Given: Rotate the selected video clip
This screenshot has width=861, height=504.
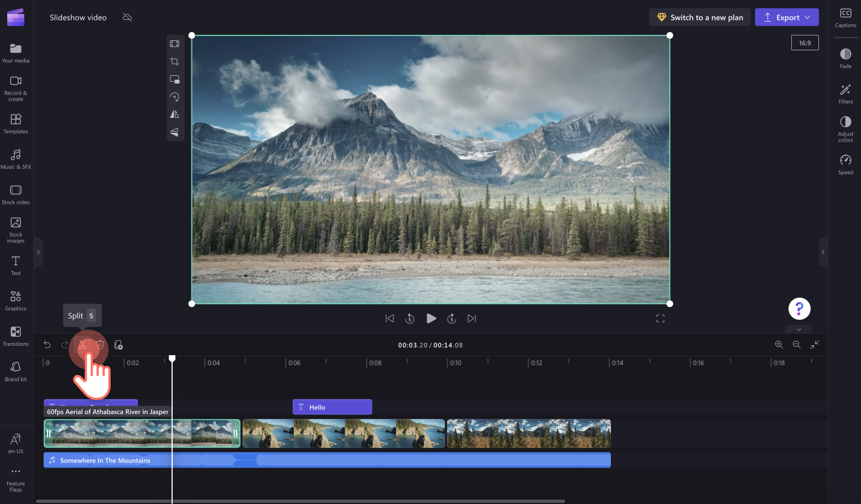Looking at the screenshot, I should tap(175, 97).
